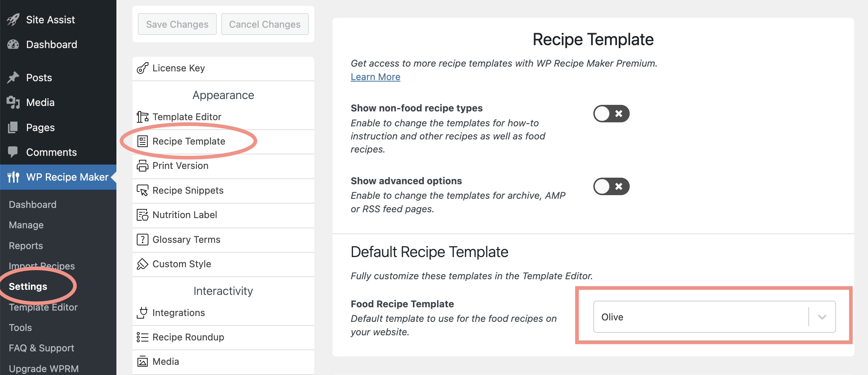Enable Show non-food recipe types toggle
The width and height of the screenshot is (868, 375).
[611, 114]
